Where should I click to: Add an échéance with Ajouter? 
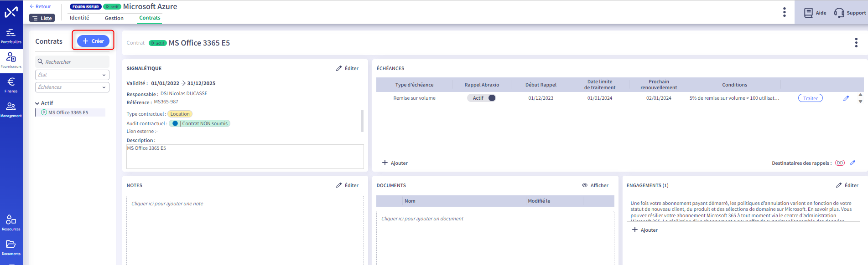tap(395, 163)
